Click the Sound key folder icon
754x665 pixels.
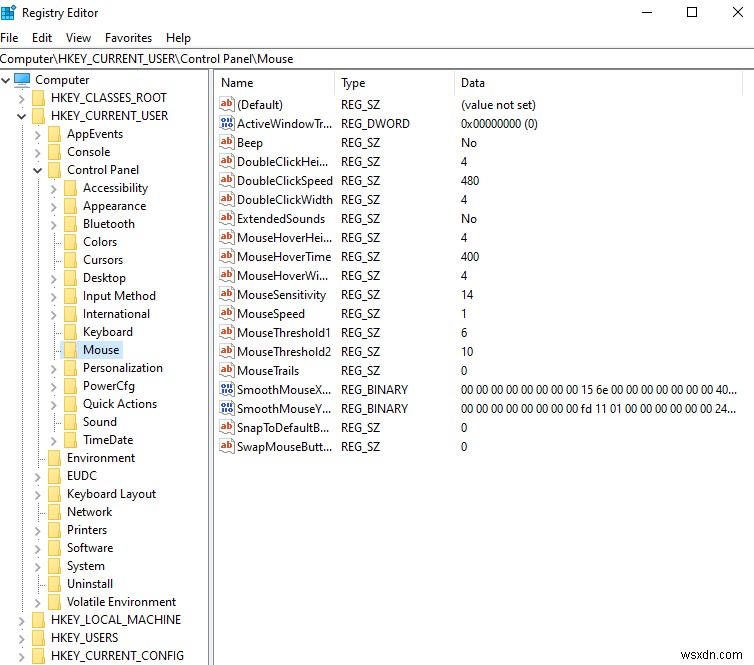coord(71,422)
